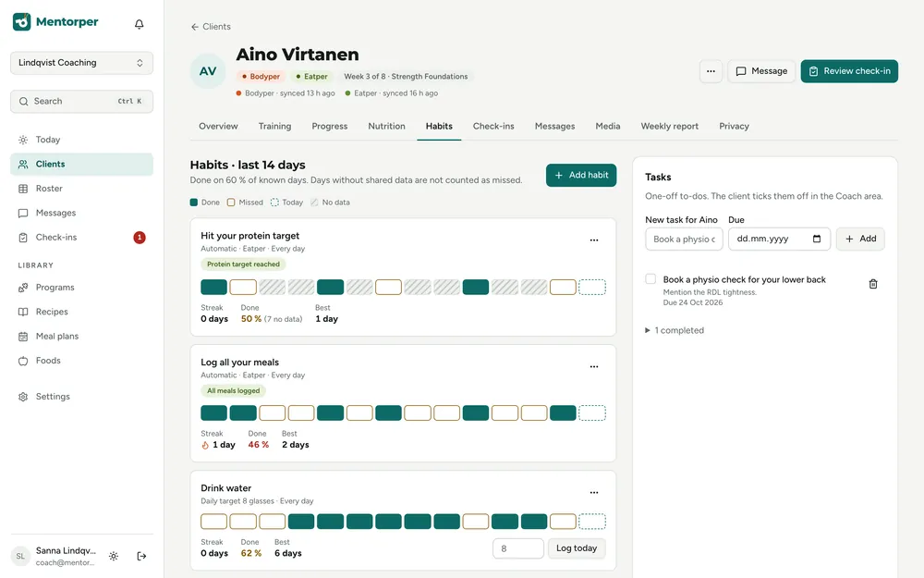Click the Log today button
This screenshot has width=924, height=578.
pyautogui.click(x=577, y=548)
